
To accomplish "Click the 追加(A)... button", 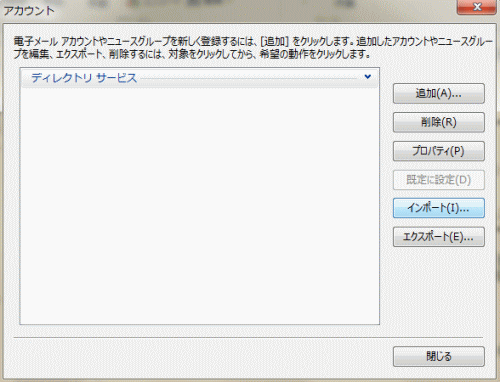I will point(439,94).
